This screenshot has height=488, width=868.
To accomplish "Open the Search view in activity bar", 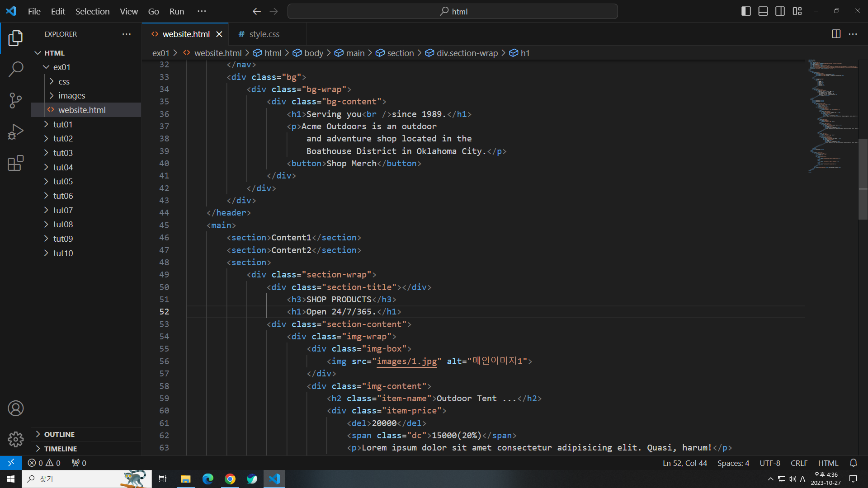I will point(15,69).
